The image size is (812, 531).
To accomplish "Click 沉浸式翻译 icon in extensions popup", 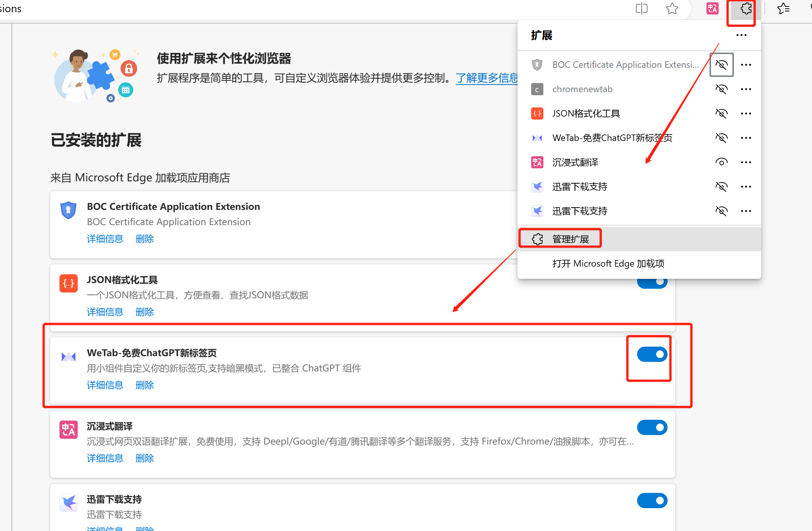I will pyautogui.click(x=537, y=162).
